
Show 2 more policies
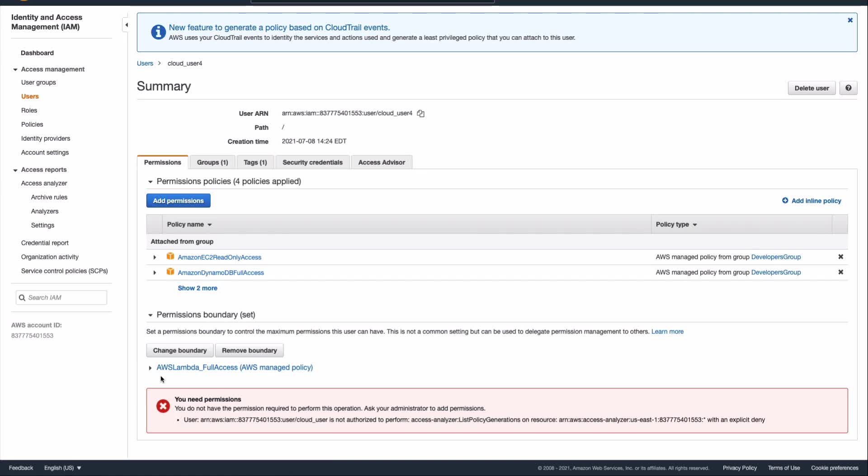point(198,288)
